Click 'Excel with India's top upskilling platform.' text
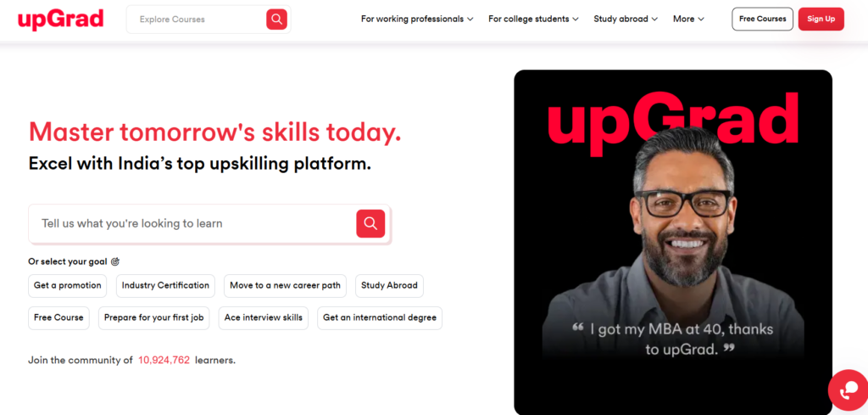 [200, 164]
